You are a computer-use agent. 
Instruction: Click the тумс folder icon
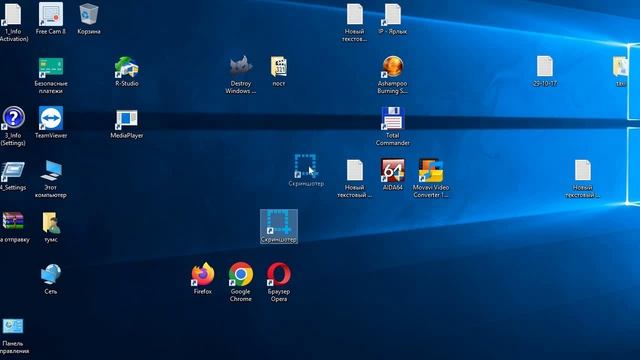pyautogui.click(x=51, y=227)
